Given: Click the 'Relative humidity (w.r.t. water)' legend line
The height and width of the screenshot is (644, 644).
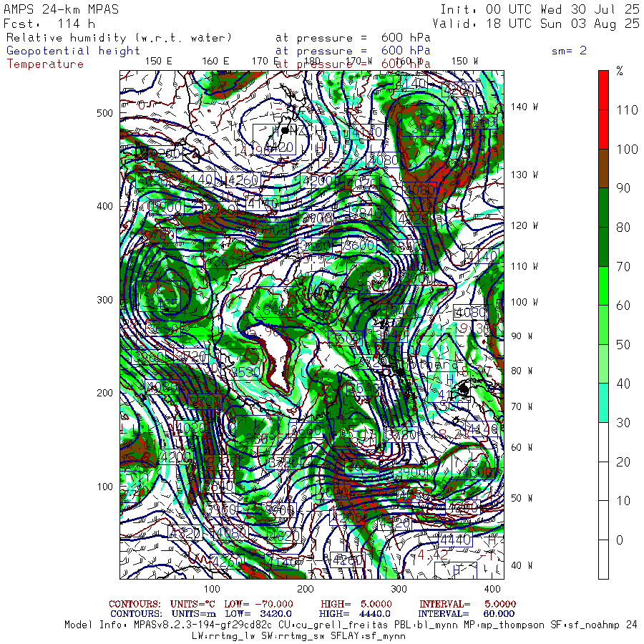Looking at the screenshot, I should [x=119, y=38].
